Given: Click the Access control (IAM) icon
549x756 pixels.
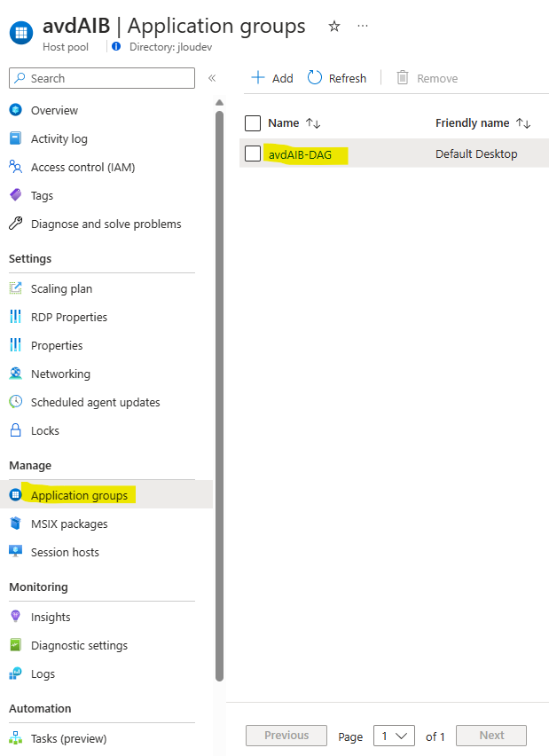Looking at the screenshot, I should 15,167.
